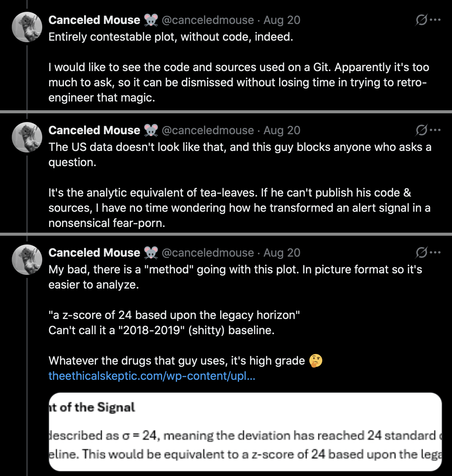452x476 pixels.
Task: Open more options on "Entirely contestable plot" tweet
Action: tap(435, 20)
